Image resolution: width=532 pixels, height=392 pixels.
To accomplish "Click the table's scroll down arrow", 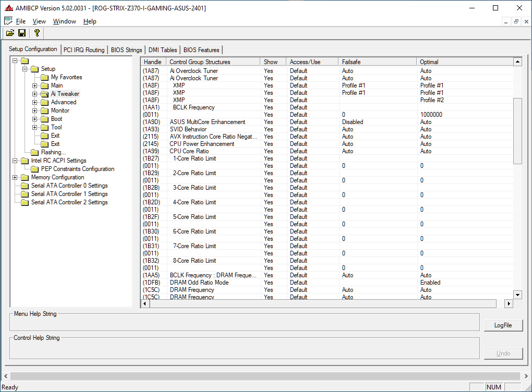I will [x=517, y=295].
